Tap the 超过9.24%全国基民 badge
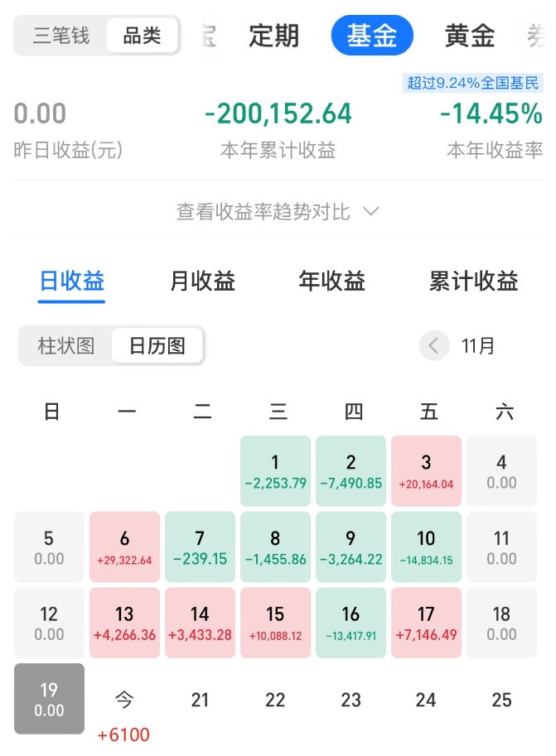 pyautogui.click(x=473, y=83)
